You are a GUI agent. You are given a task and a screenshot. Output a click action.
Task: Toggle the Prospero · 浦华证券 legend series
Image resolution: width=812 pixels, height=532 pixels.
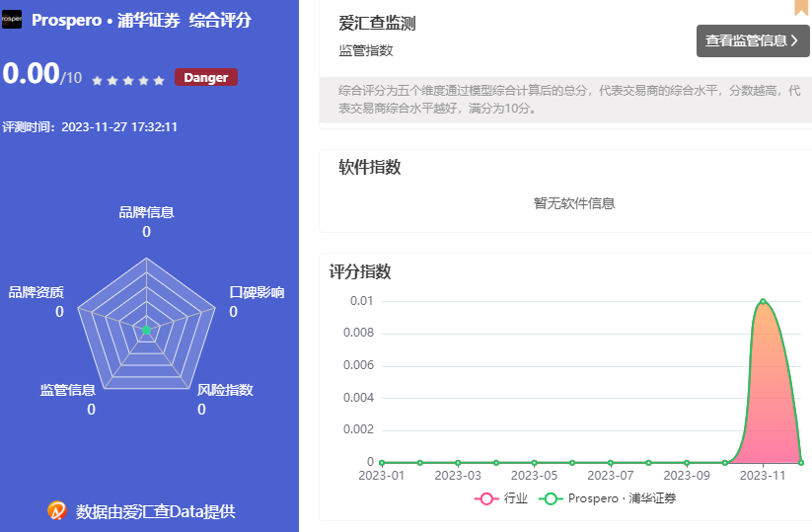(608, 498)
